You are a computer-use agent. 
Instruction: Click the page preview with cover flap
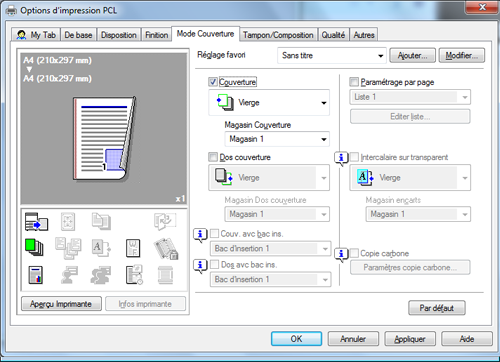pyautogui.click(x=105, y=138)
